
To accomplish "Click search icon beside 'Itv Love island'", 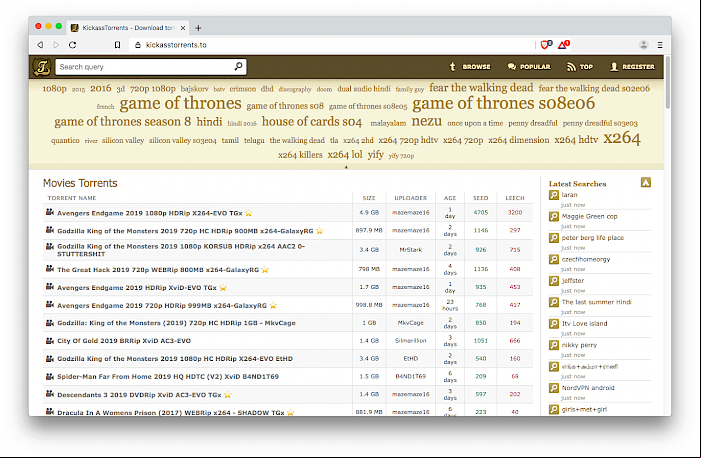I will click(554, 324).
